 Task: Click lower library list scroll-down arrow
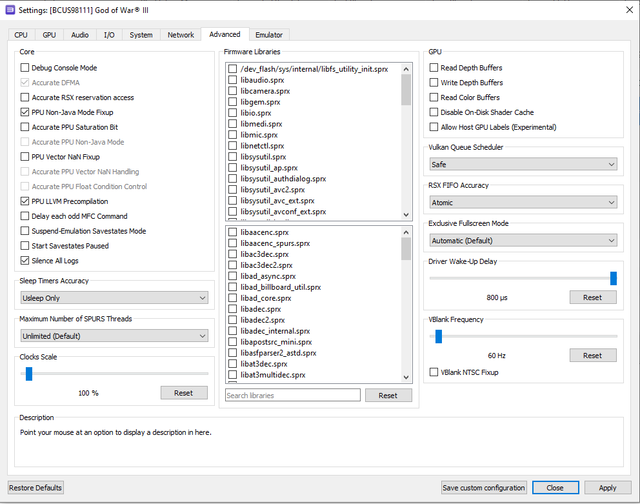(x=406, y=377)
